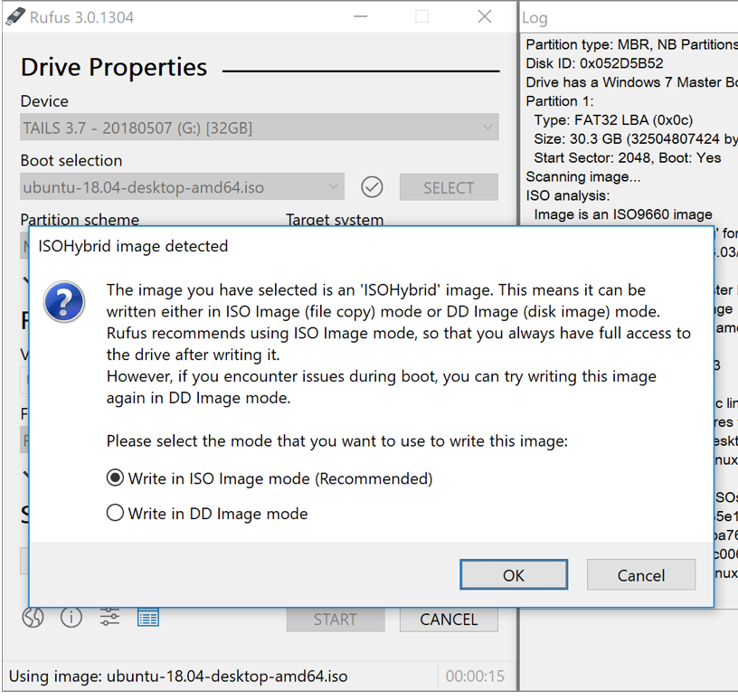Click the SELECT button for boot image
The image size is (738, 700).
(449, 187)
